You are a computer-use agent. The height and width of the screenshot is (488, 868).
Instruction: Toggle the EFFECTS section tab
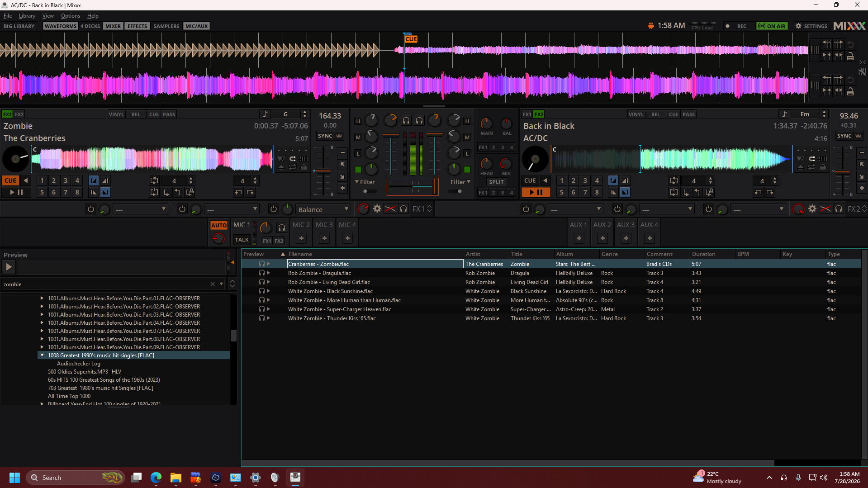click(x=137, y=26)
